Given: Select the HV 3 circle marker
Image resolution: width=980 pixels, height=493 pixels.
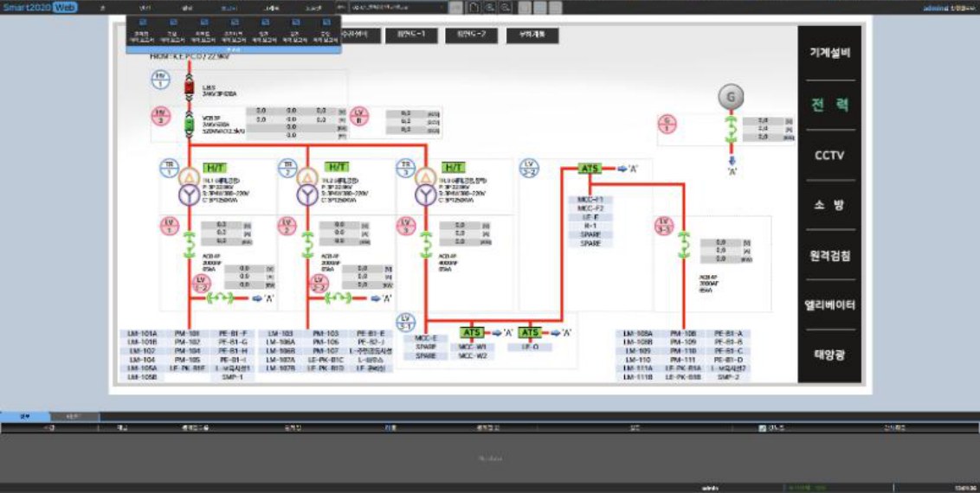Looking at the screenshot, I should click(161, 117).
